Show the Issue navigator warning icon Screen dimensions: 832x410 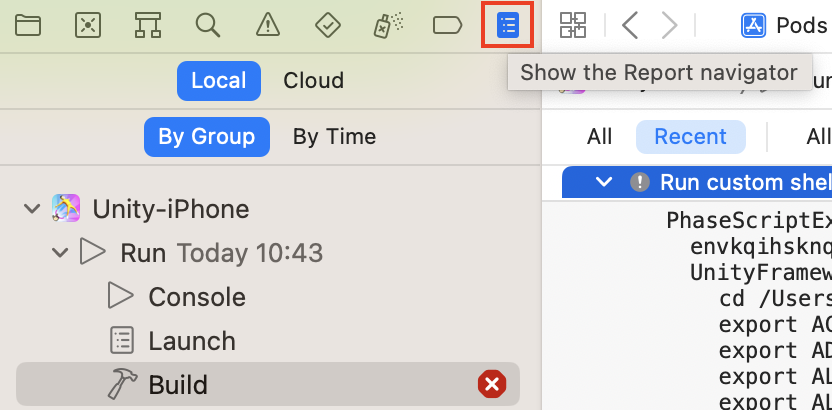click(267, 25)
